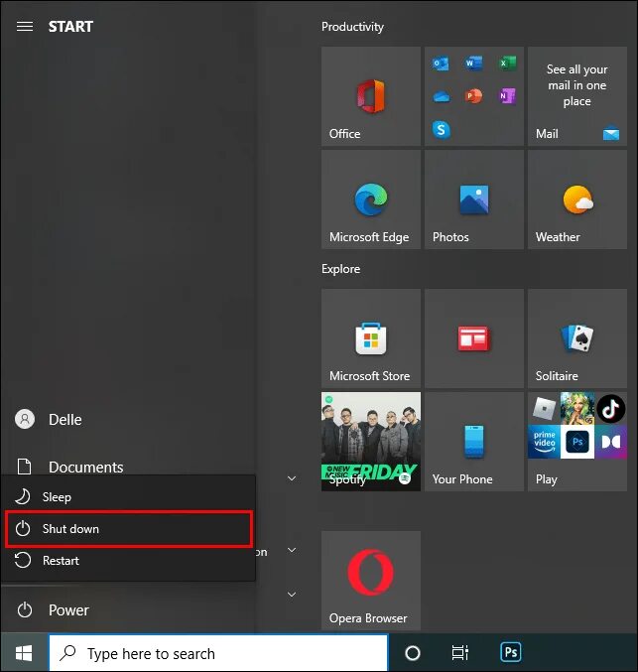Expand the chevron above the Power row
This screenshot has width=638, height=672.
[292, 595]
